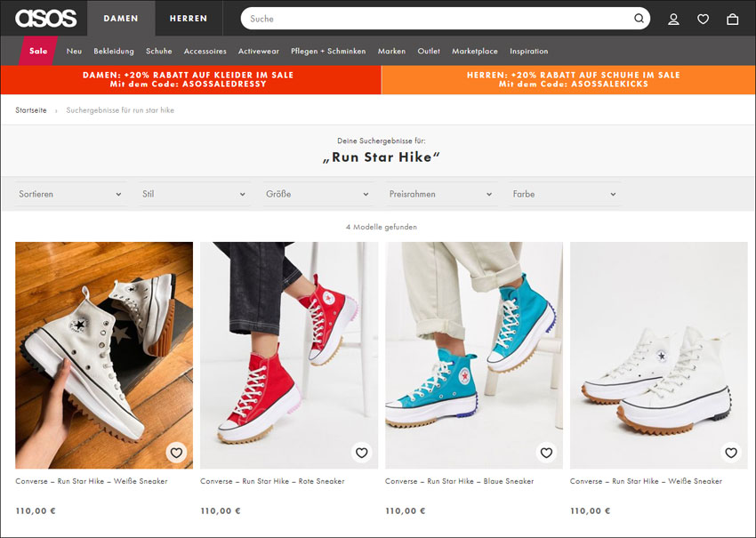Open Converse Run Star Hike Rote Sneaker link

272,481
